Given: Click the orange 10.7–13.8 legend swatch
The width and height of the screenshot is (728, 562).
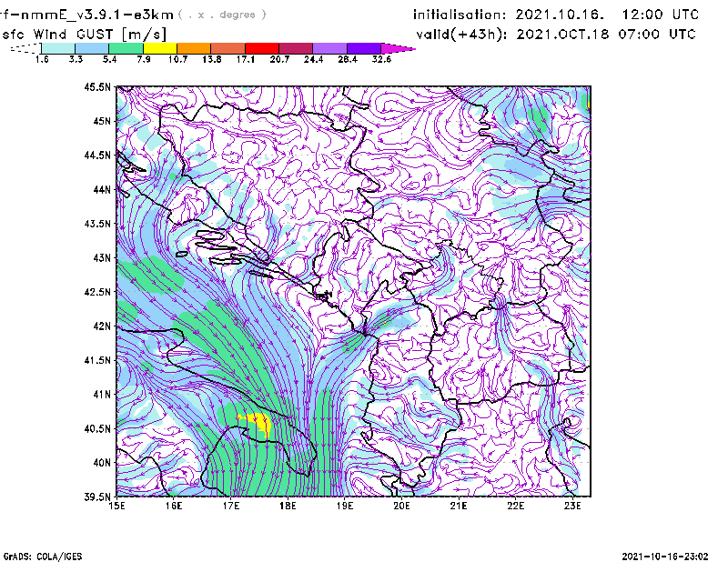Looking at the screenshot, I should tap(194, 48).
